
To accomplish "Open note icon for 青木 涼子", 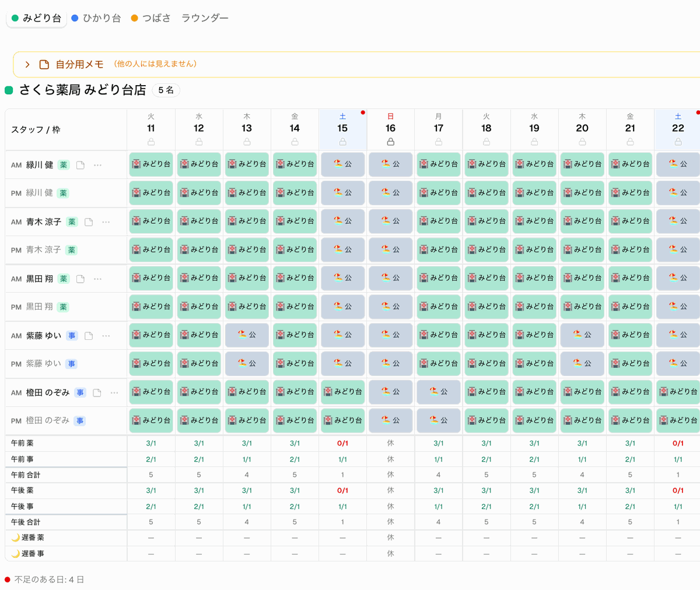I will 89,222.
